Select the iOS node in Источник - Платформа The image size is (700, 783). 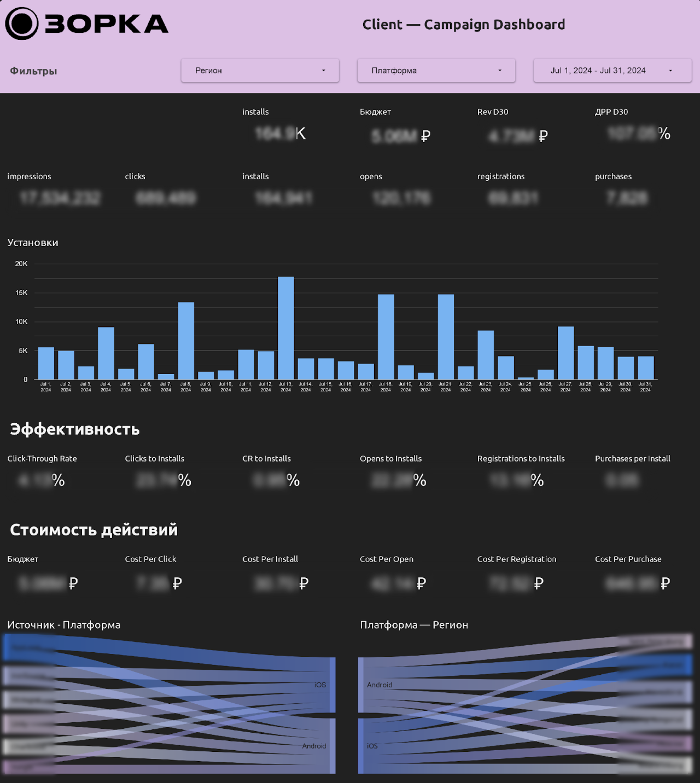pos(332,685)
